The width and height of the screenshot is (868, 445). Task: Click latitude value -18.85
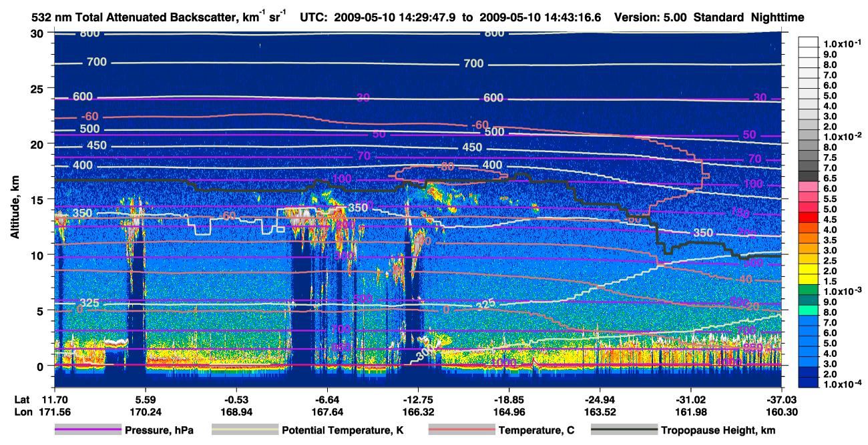[x=509, y=400]
